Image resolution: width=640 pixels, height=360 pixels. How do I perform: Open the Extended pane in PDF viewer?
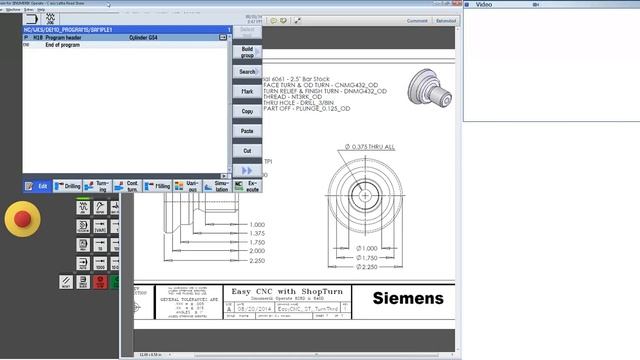point(446,20)
